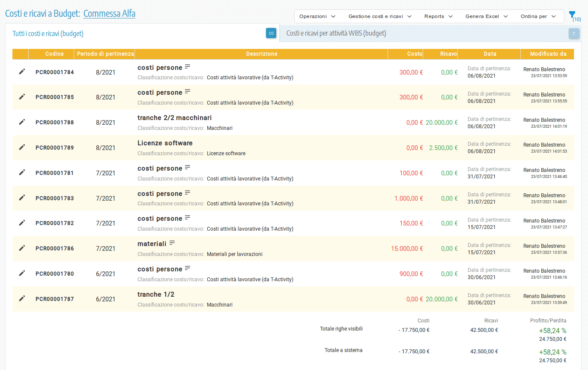The width and height of the screenshot is (588, 370).
Task: Edit row PCR00001787 with the pencil icon
Action: coord(22,298)
